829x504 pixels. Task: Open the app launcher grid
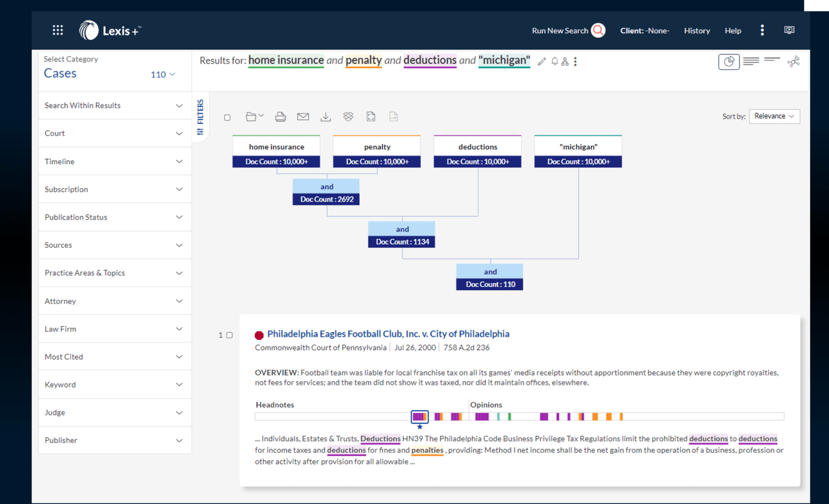(x=58, y=30)
